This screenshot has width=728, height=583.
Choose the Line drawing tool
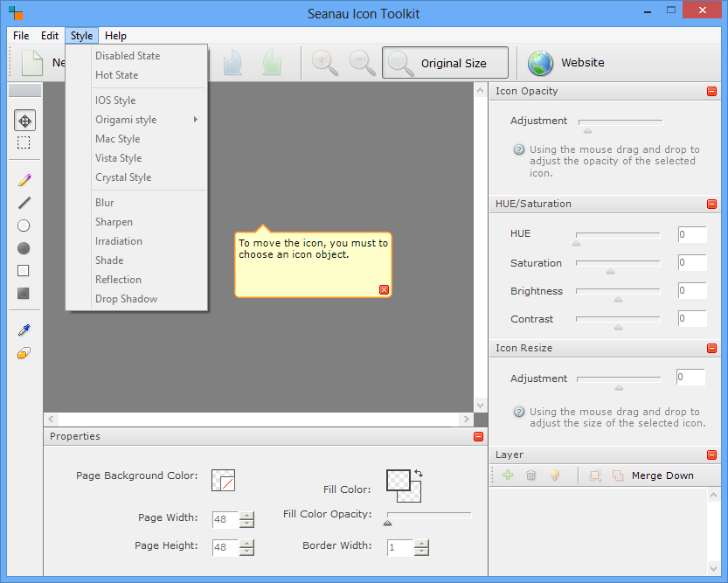(x=24, y=203)
